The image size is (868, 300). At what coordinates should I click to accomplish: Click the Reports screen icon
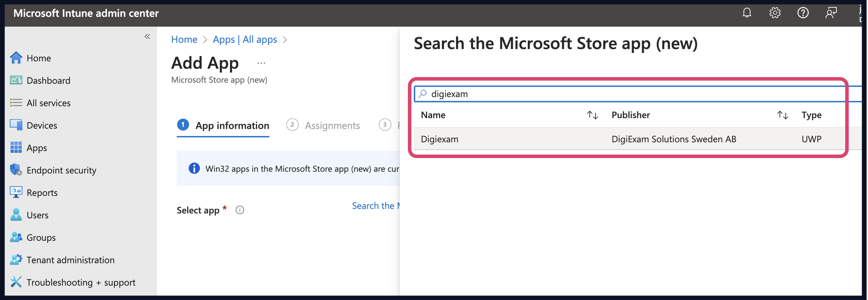coord(16,192)
